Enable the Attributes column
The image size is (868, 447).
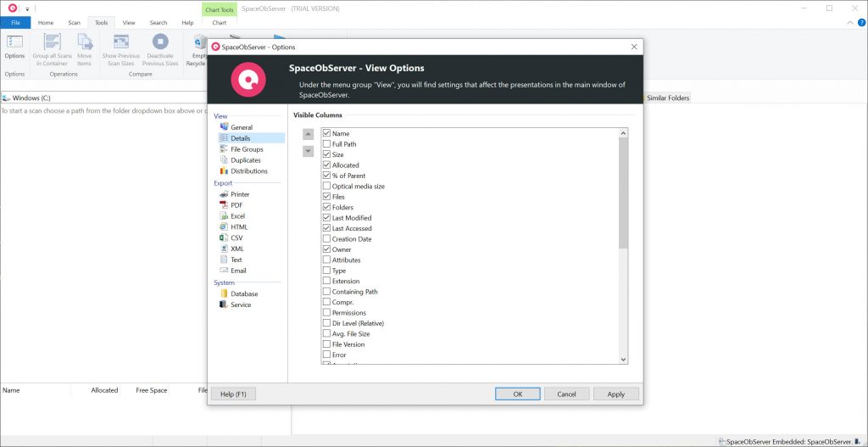tap(326, 260)
